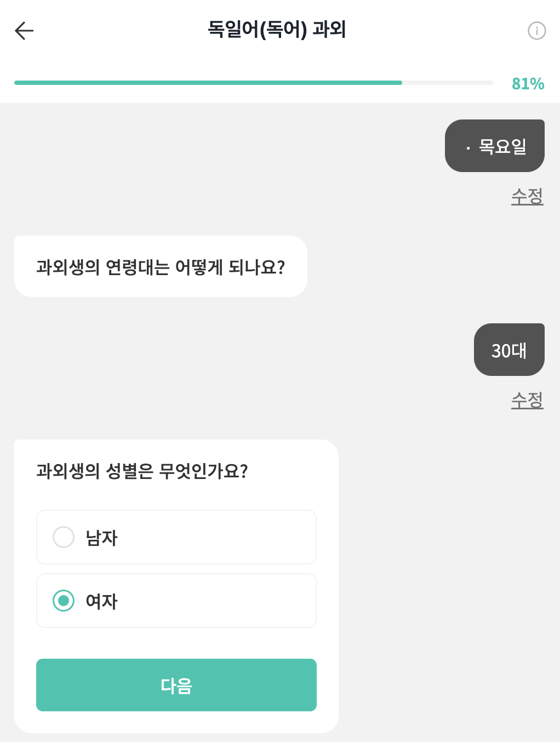Click the bullet dot before 목요일
Screen dimensions: 560x742
tap(468, 148)
